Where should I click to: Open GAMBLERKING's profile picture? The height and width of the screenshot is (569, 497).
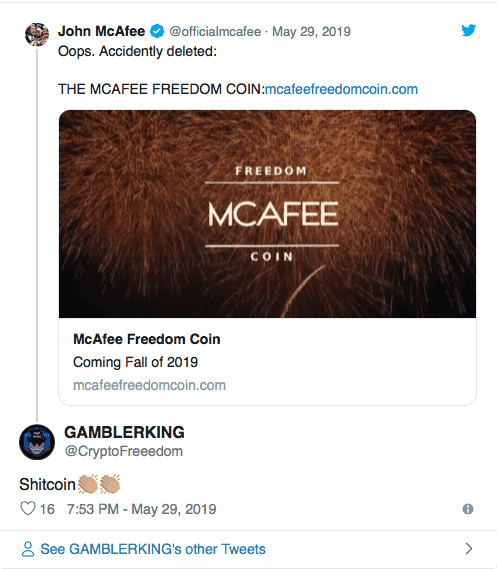click(37, 442)
